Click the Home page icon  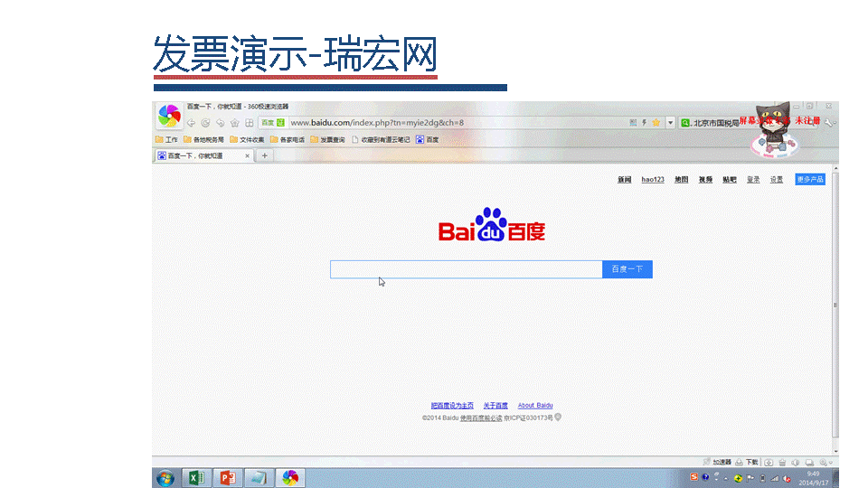tap(235, 123)
